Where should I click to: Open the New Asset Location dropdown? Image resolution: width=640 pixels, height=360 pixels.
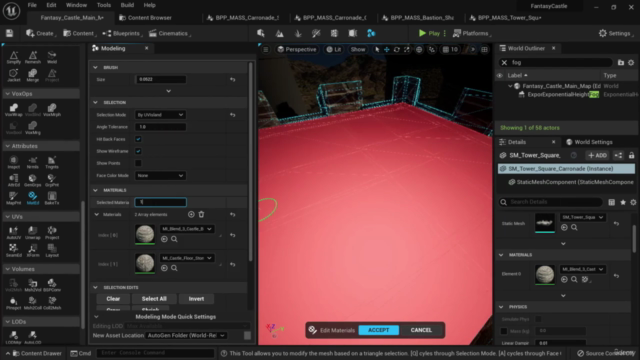tap(186, 336)
